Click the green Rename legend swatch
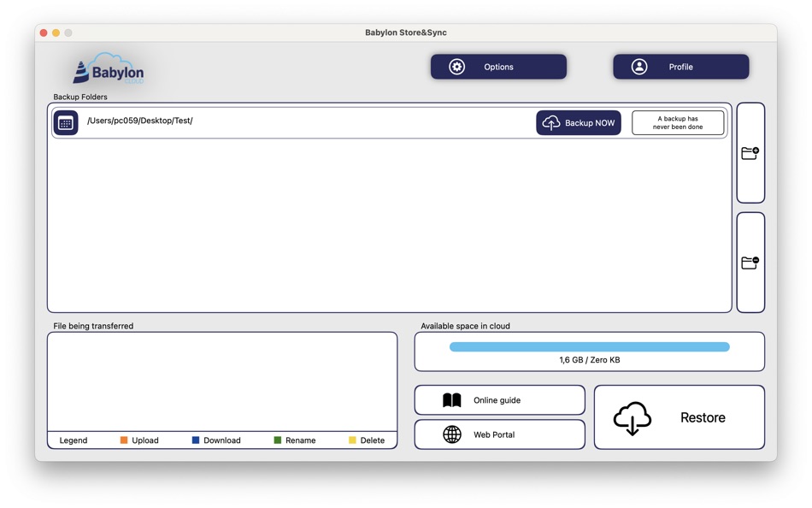The width and height of the screenshot is (812, 508). (278, 440)
